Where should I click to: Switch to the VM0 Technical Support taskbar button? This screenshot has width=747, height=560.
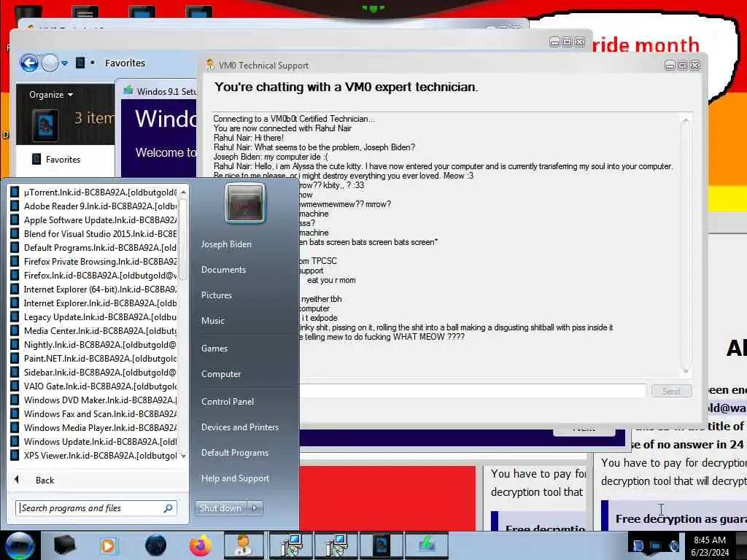click(244, 545)
